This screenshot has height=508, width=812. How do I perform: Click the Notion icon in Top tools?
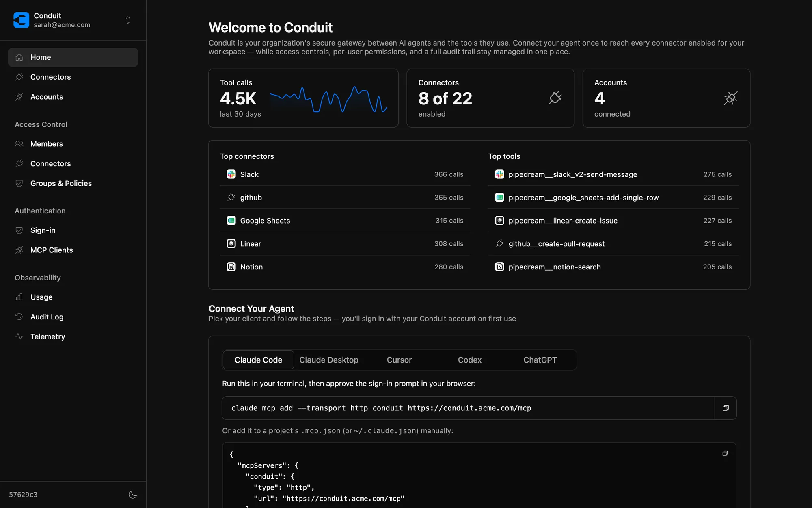pos(499,267)
